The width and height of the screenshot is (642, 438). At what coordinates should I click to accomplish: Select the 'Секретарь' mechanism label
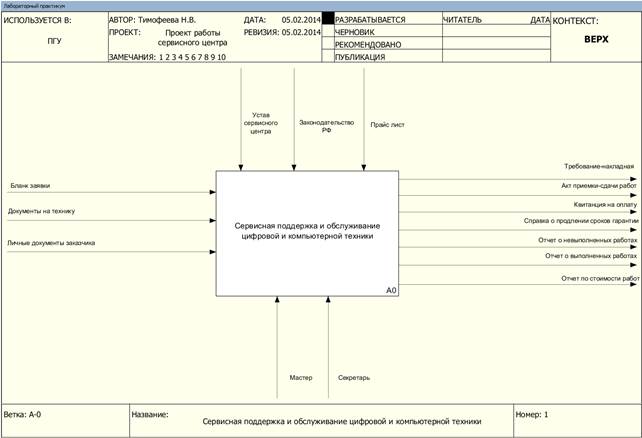354,377
